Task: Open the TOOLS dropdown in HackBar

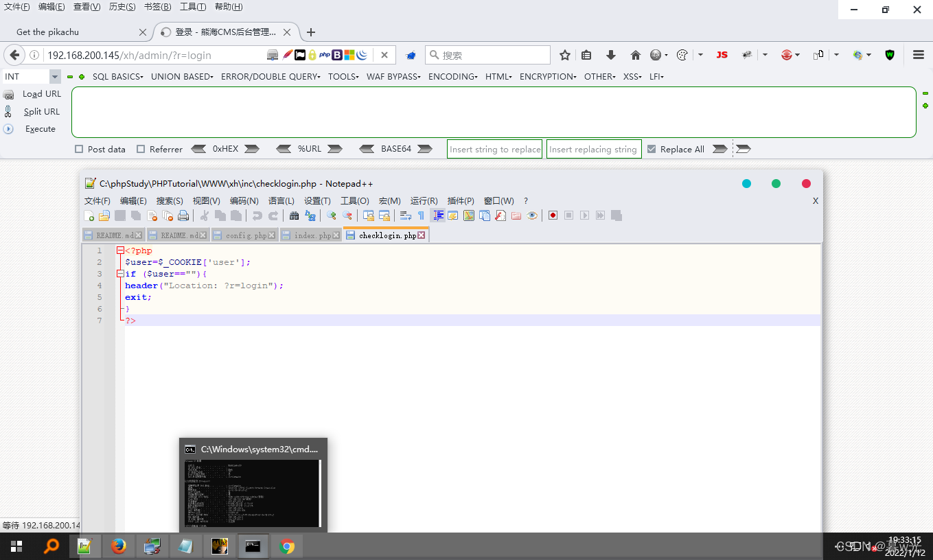Action: coord(343,77)
